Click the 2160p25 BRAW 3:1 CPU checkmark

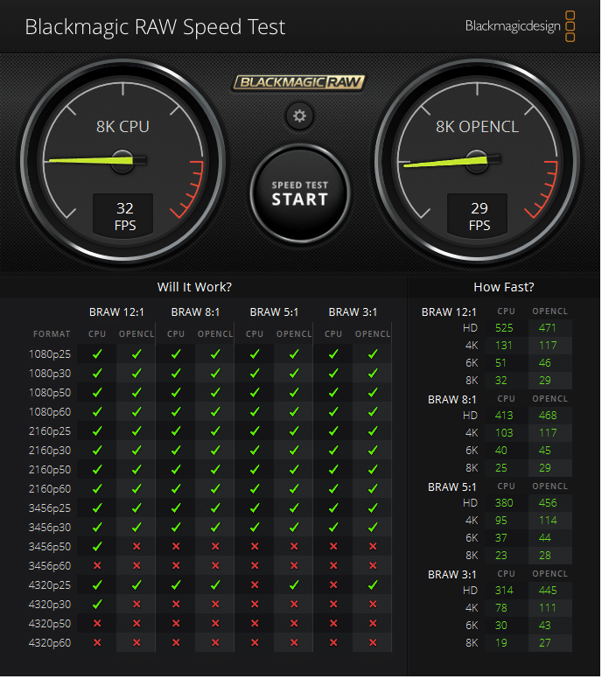[x=333, y=430]
